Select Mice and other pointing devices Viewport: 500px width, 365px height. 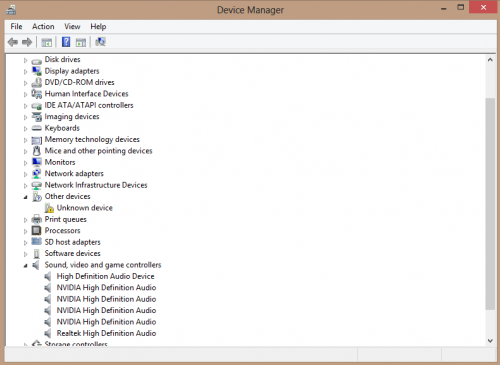click(98, 151)
